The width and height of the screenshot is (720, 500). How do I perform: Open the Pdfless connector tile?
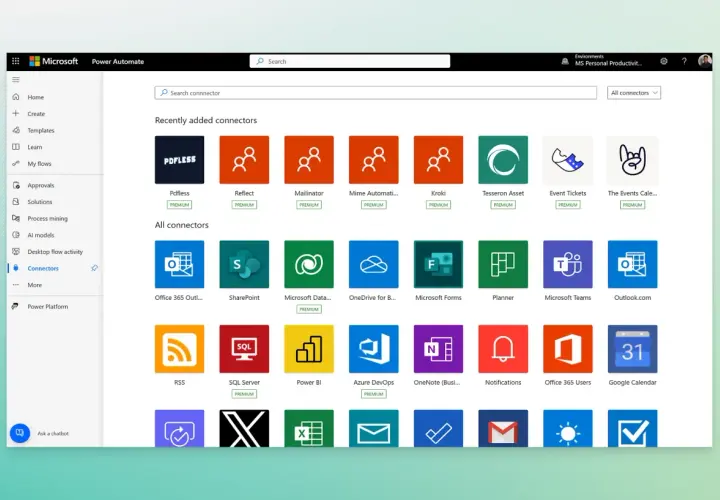(x=180, y=160)
